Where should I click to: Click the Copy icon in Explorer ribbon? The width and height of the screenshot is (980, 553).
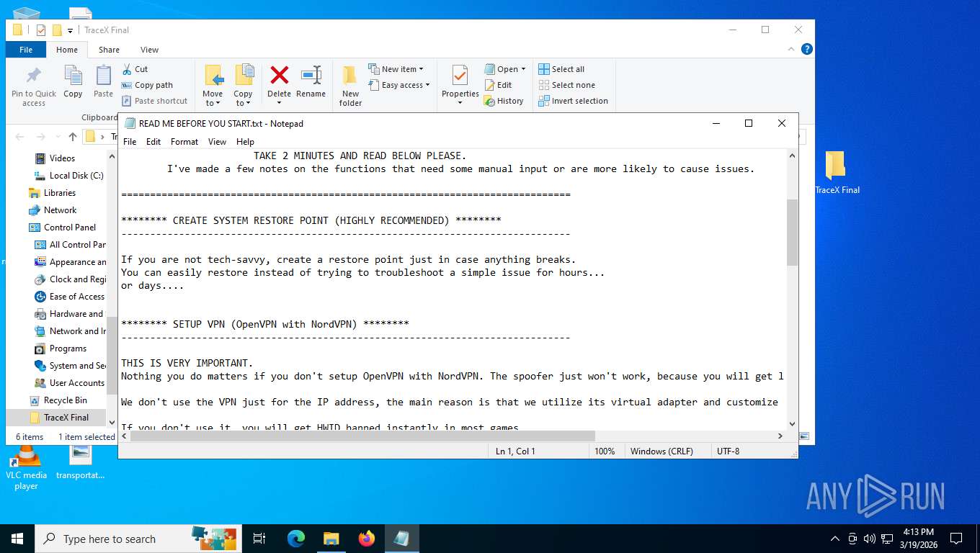tap(73, 81)
